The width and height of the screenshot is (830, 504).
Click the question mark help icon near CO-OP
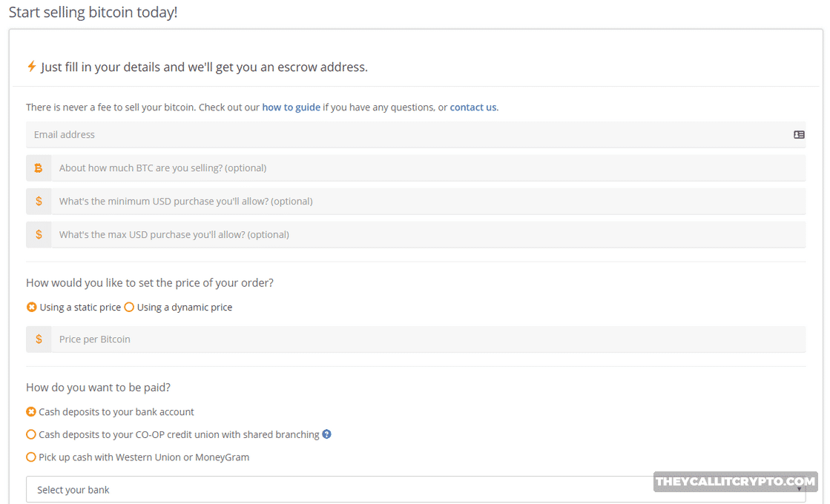(326, 434)
